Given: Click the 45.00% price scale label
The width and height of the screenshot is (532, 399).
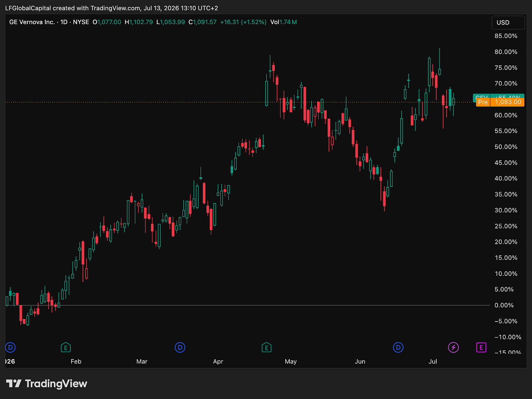Looking at the screenshot, I should point(506,163).
